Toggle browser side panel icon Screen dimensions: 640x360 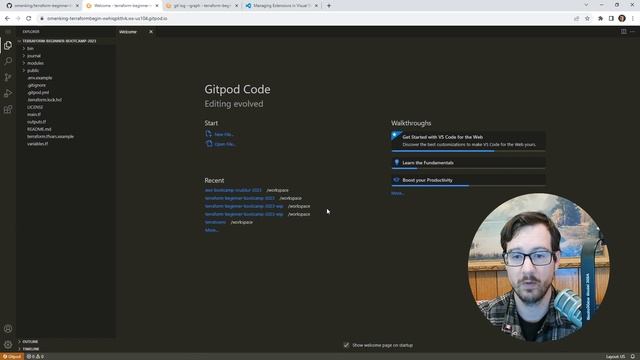(x=611, y=18)
